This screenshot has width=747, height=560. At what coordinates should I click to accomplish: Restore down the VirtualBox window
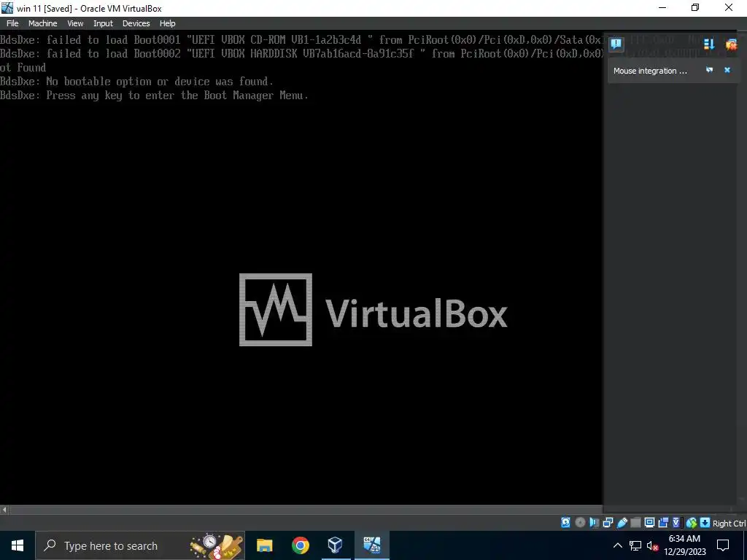[695, 7]
